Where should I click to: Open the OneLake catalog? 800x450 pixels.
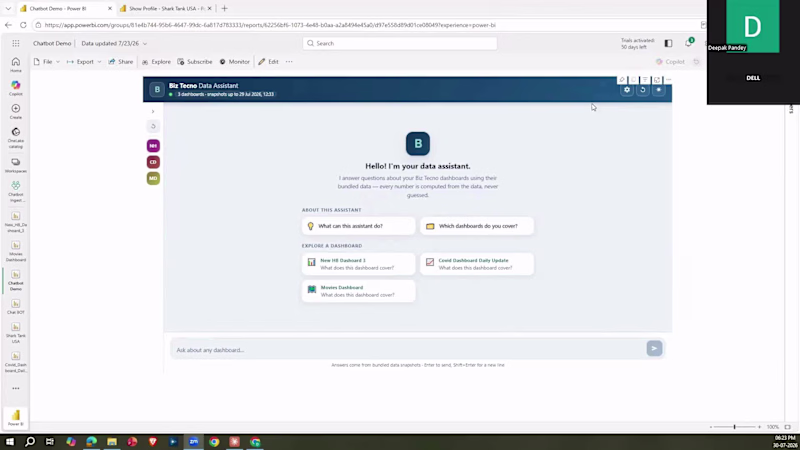tap(16, 138)
